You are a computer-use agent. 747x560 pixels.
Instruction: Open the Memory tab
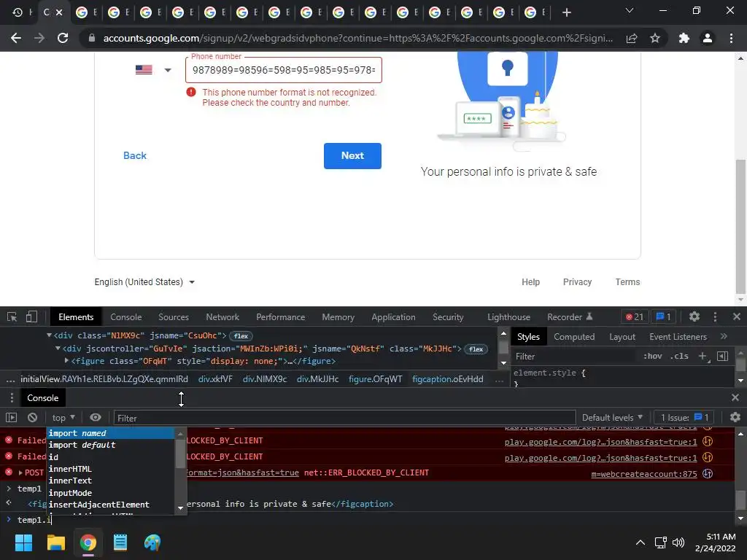[x=338, y=316]
